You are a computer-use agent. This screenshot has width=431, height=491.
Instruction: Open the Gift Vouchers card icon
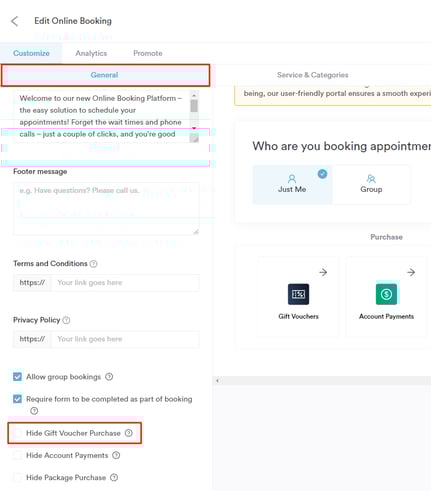click(x=298, y=294)
